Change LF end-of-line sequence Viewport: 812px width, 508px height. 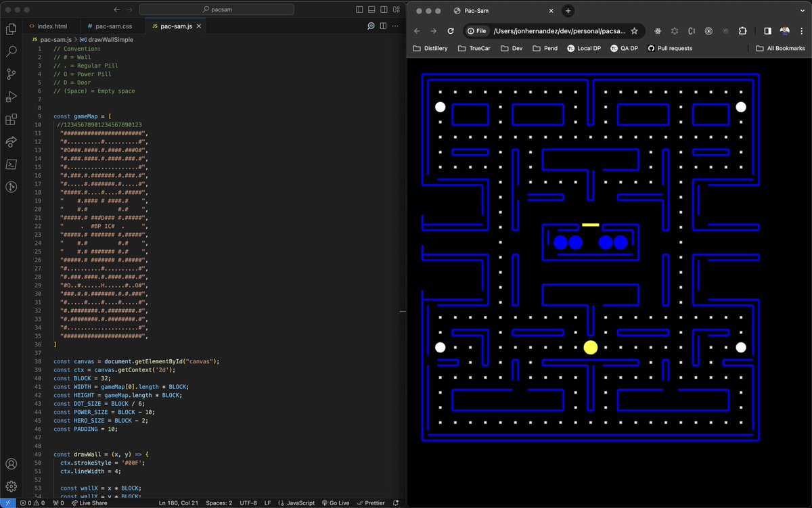(x=267, y=503)
